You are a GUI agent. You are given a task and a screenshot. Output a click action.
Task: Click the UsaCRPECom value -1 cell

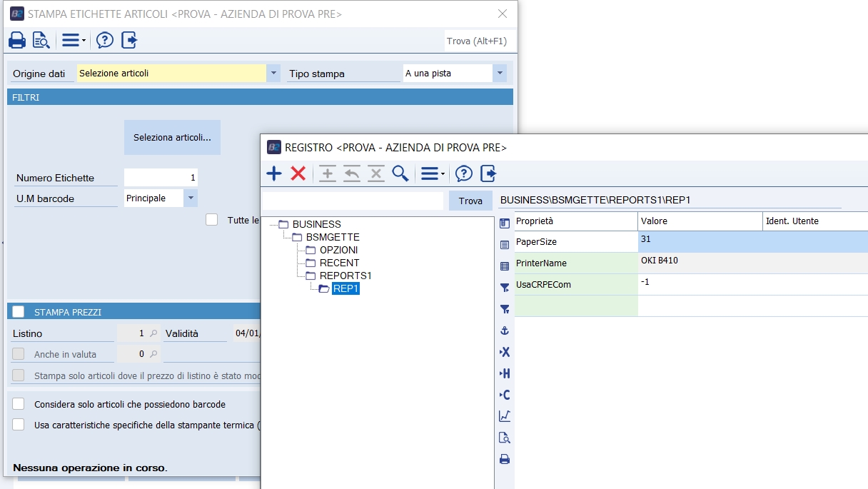click(x=753, y=285)
